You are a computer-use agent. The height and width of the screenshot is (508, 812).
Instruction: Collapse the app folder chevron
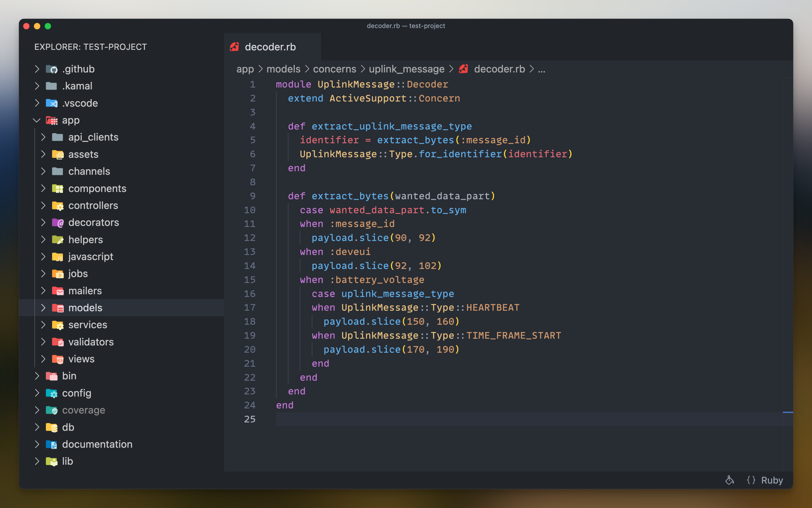37,120
